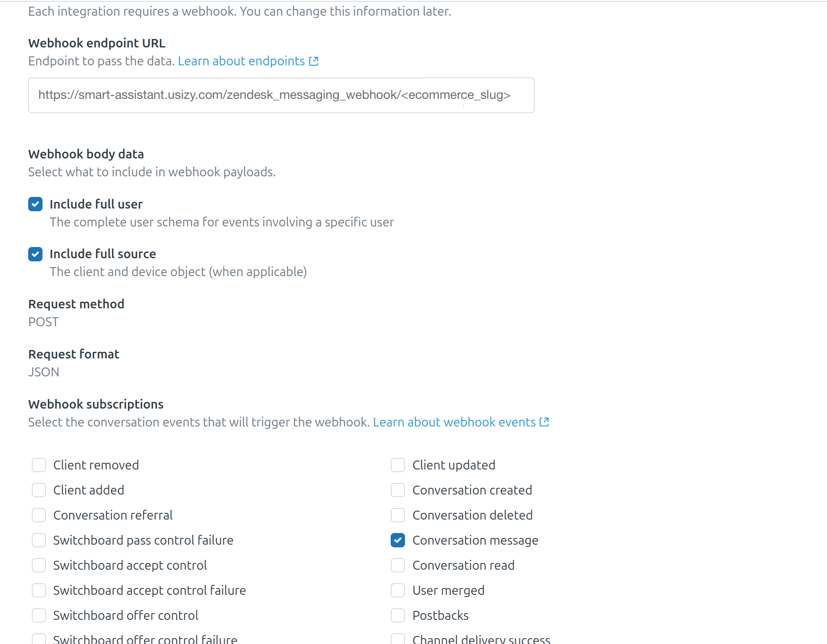Click the external link icon beside Learn about endpoints

point(314,61)
